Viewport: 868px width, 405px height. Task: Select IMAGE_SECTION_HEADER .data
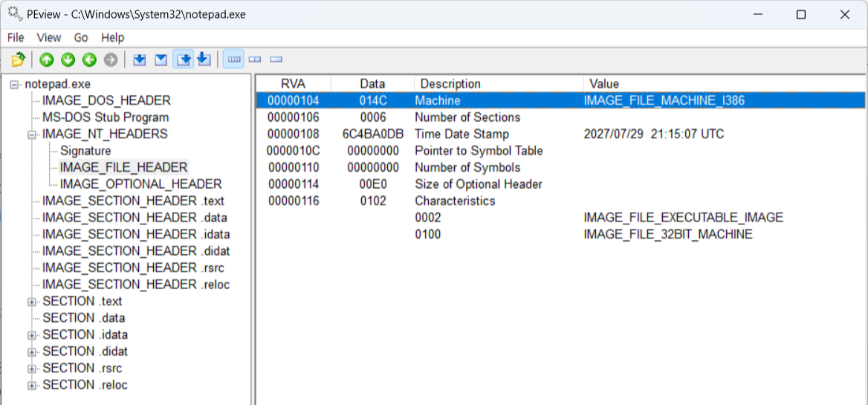pos(135,218)
